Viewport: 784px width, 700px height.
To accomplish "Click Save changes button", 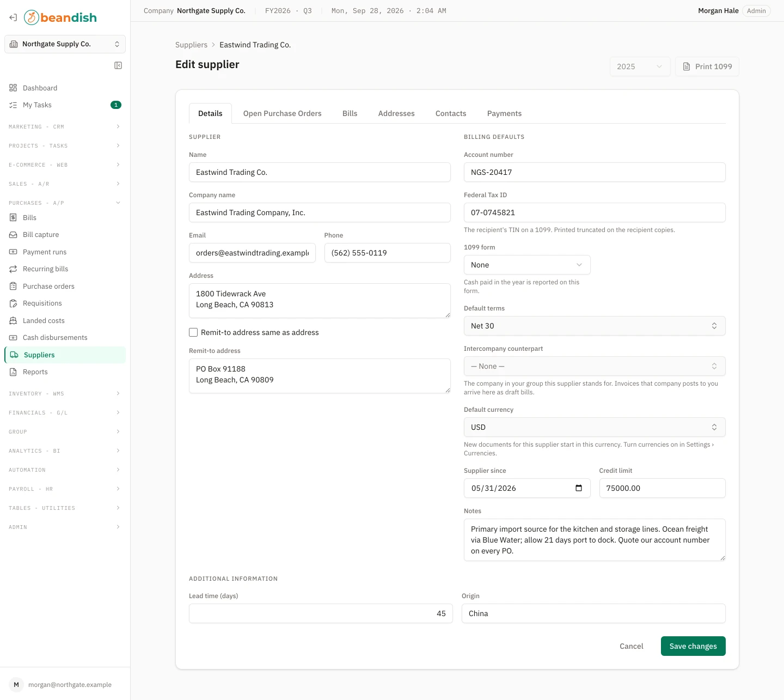I will point(693,646).
